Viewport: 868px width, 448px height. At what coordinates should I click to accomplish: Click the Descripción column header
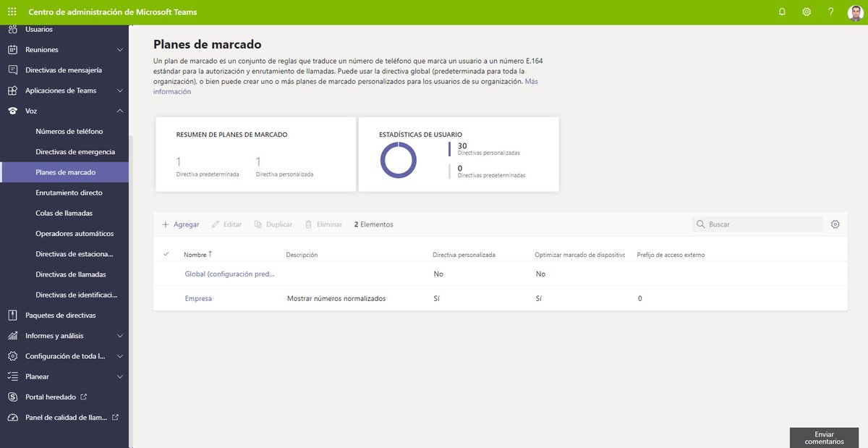pyautogui.click(x=302, y=255)
